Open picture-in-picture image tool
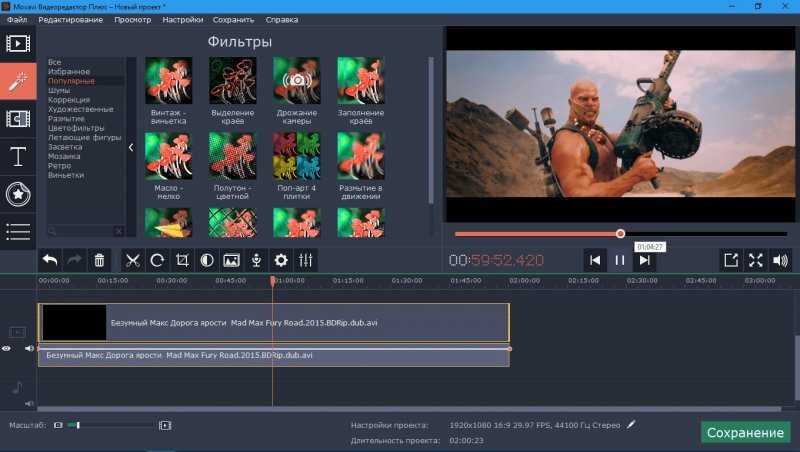800x452 pixels. 231,260
